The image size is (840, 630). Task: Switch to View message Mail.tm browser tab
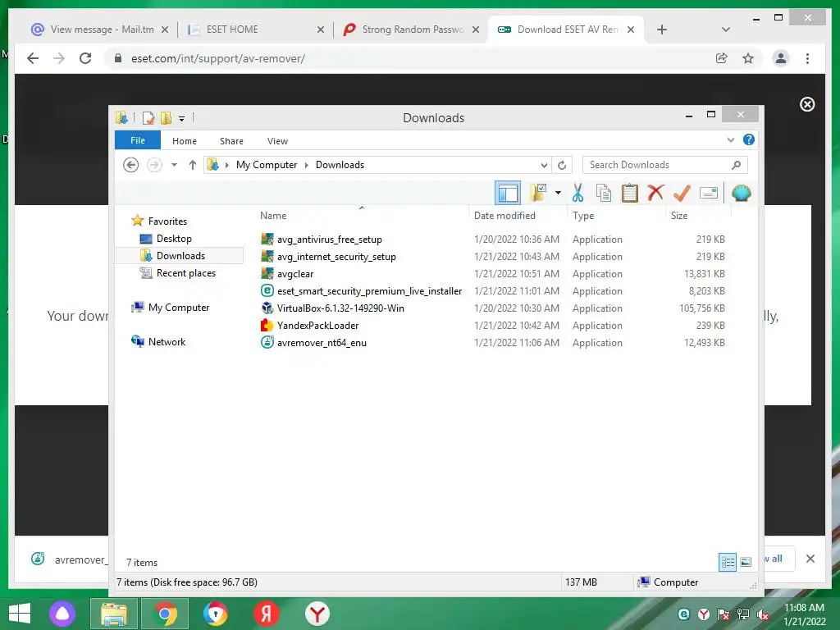coord(100,30)
